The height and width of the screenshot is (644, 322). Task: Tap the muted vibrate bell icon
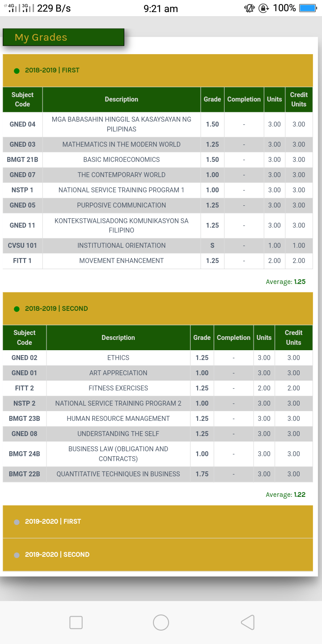249,8
